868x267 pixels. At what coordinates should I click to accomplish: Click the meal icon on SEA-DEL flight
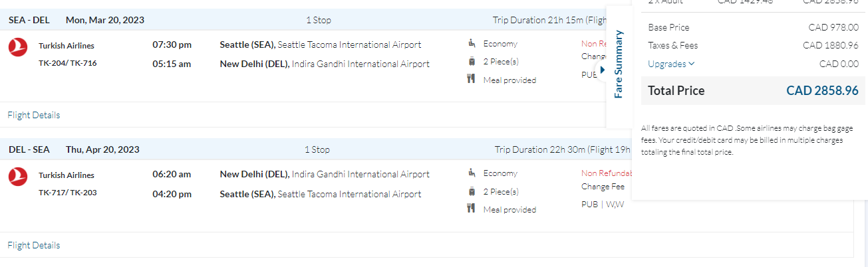[x=472, y=80]
